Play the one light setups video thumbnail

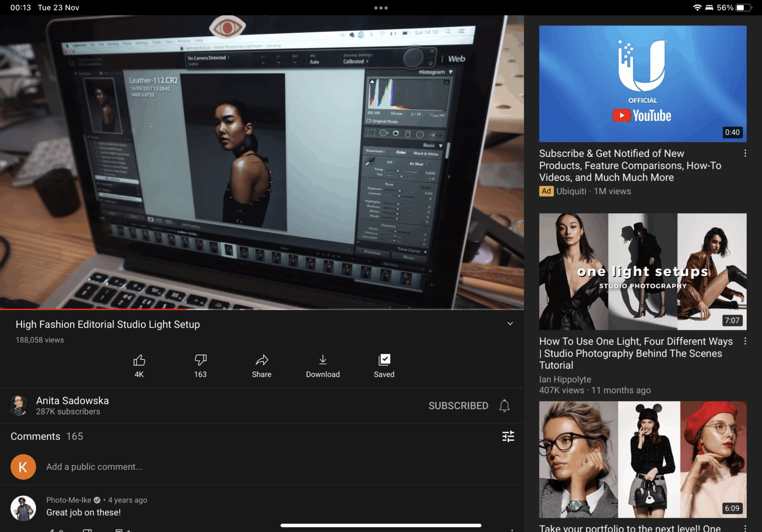coord(642,271)
